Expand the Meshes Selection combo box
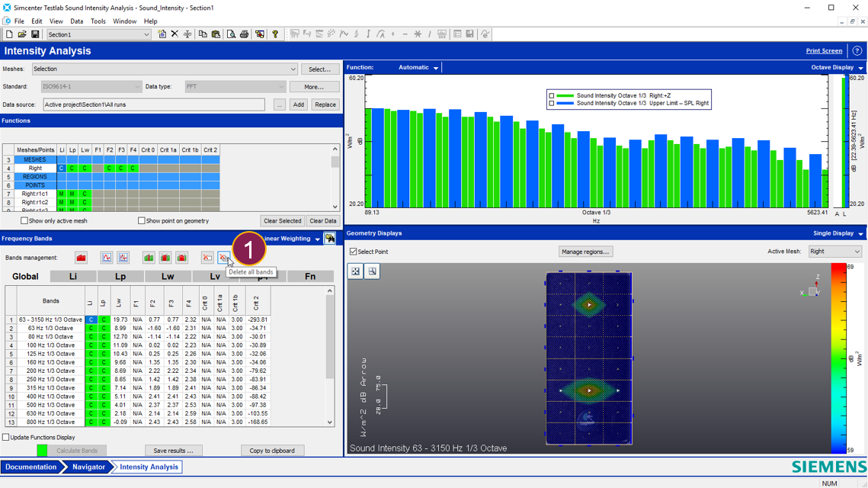The width and height of the screenshot is (868, 488). 293,69
